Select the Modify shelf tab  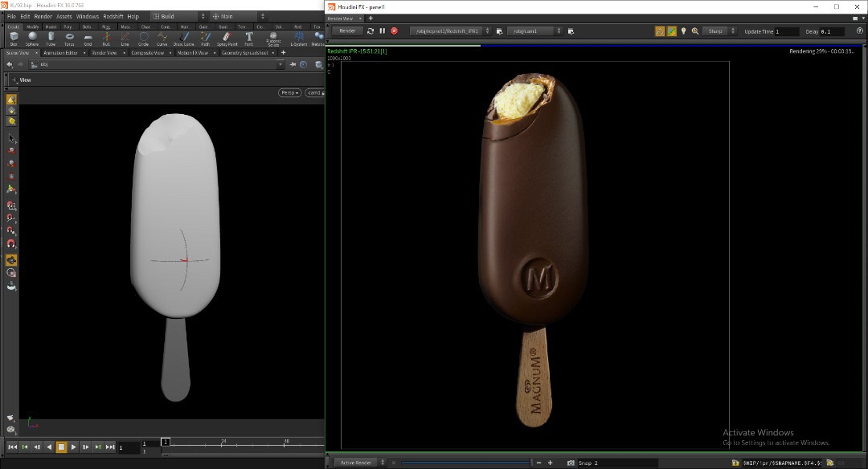(x=33, y=27)
